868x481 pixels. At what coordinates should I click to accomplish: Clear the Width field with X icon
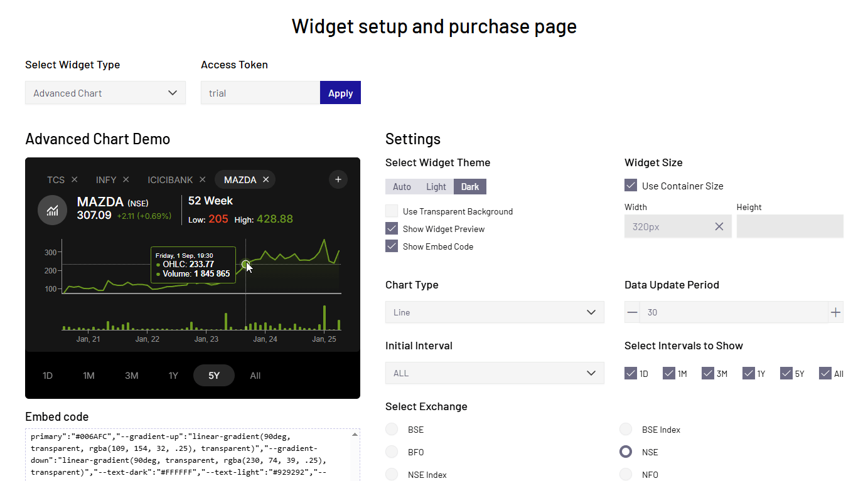(719, 226)
